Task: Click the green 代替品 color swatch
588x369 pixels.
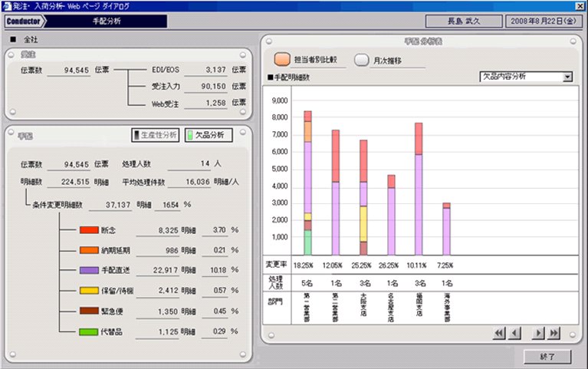Action: click(x=89, y=332)
